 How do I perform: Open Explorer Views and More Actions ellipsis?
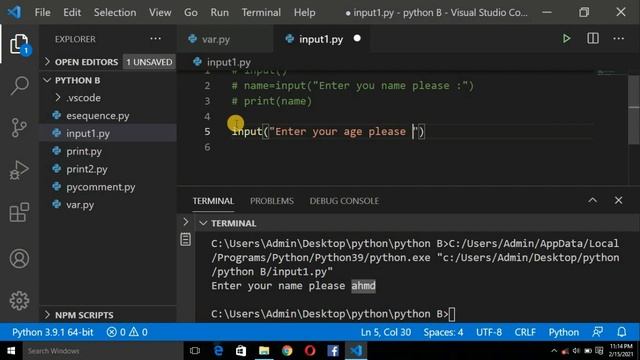(x=156, y=39)
